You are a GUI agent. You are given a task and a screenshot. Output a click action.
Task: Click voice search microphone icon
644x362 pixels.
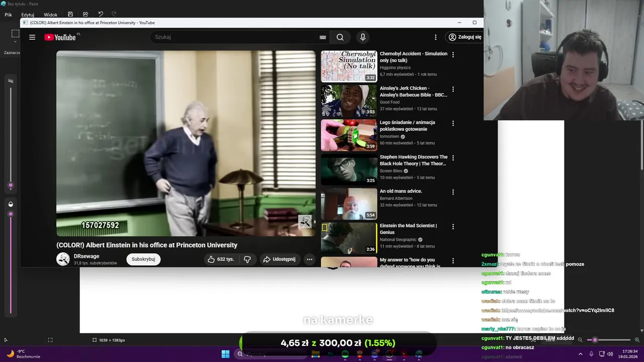pos(363,37)
